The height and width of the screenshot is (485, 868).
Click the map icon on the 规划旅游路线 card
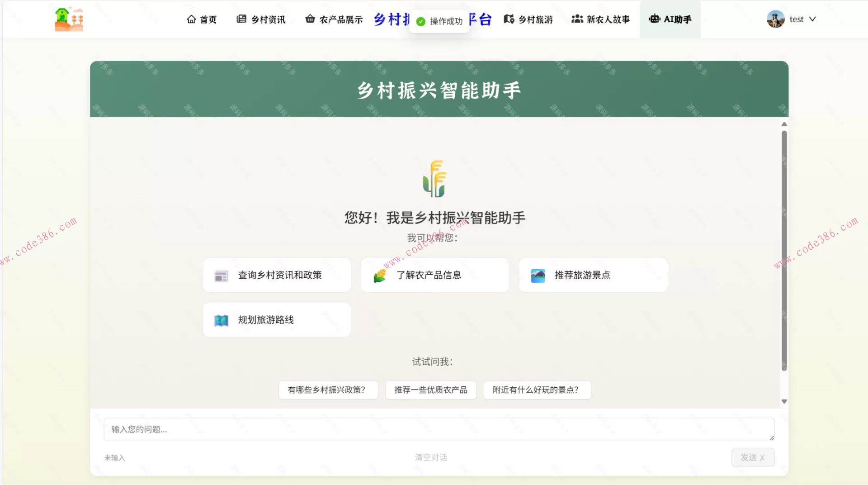click(x=221, y=319)
